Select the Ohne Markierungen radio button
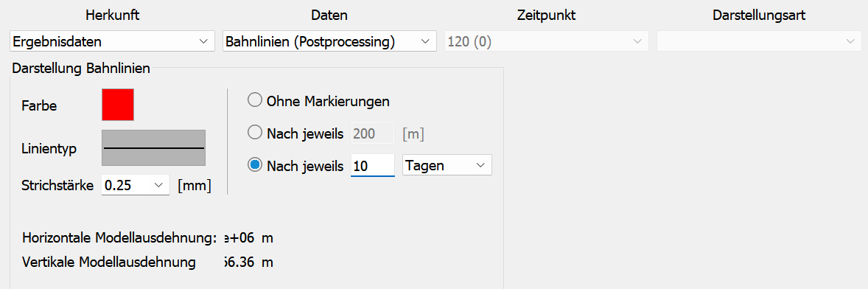 coord(255,101)
